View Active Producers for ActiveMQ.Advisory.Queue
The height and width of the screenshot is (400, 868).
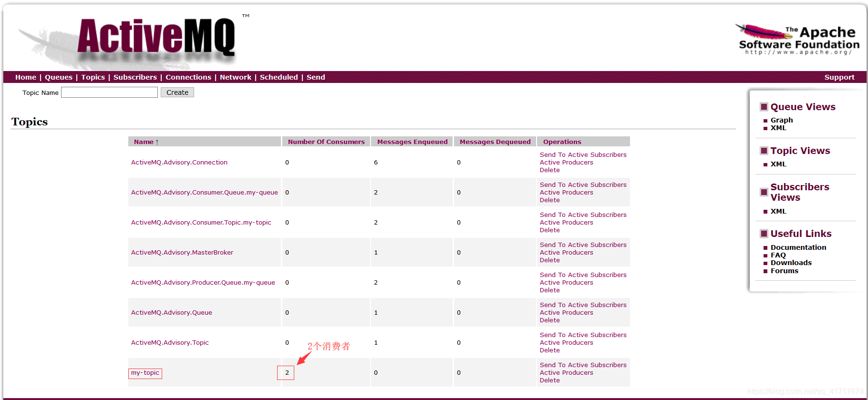click(567, 313)
